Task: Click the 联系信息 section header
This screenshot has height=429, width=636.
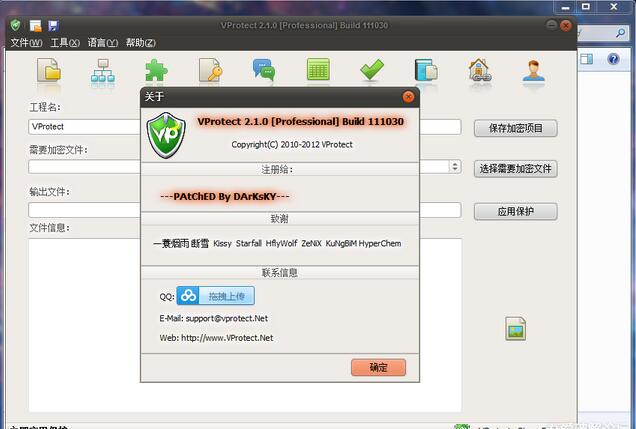Action: 279,272
